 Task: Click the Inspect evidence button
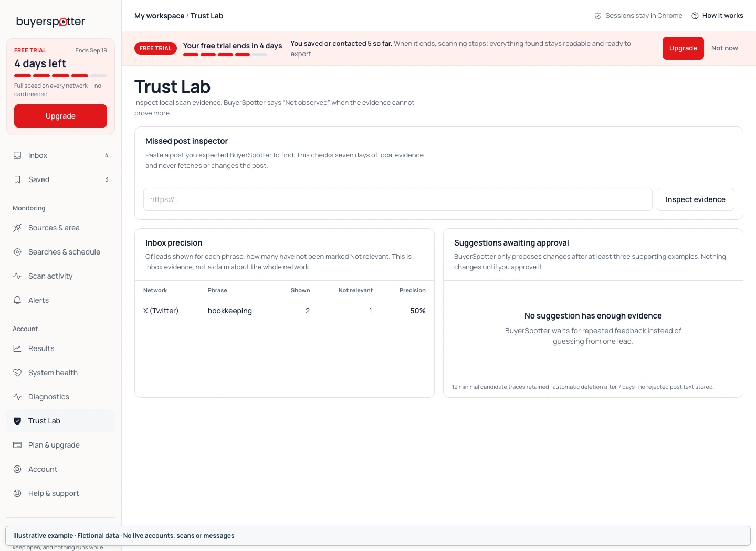695,199
